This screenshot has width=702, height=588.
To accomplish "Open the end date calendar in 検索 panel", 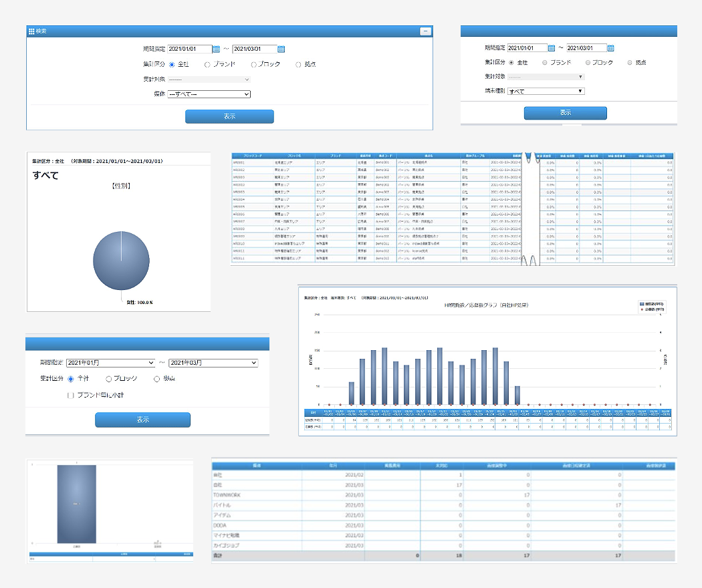I will (281, 49).
